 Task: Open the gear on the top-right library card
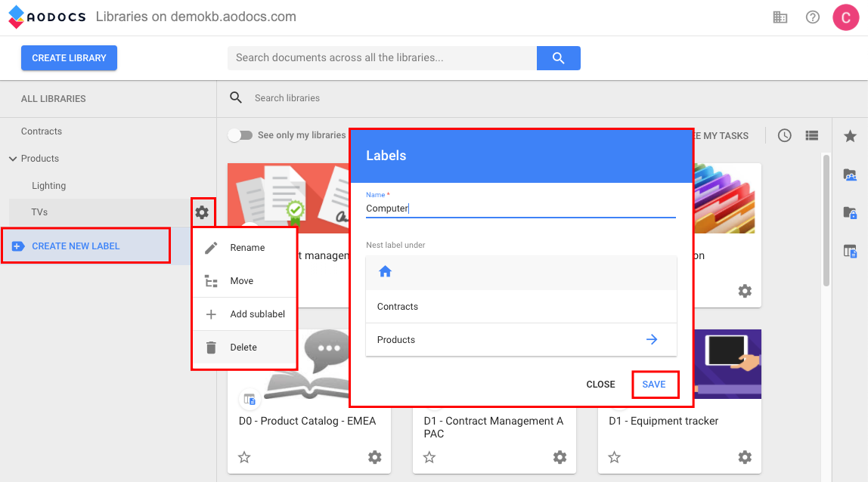[745, 291]
